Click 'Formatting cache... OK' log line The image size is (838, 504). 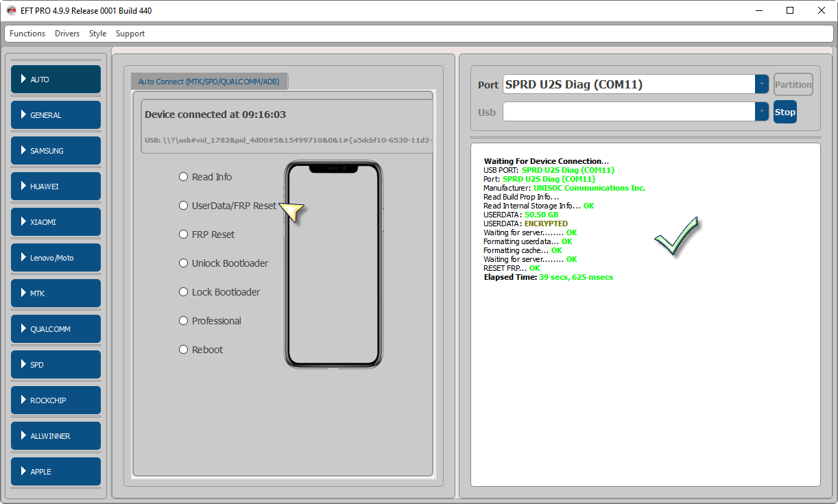pyautogui.click(x=523, y=250)
